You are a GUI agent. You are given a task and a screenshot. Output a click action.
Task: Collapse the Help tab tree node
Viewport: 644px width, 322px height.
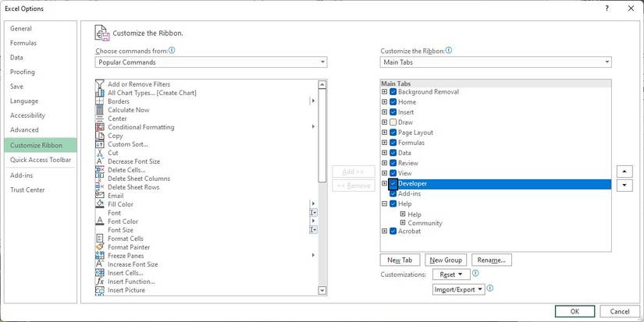pos(384,203)
